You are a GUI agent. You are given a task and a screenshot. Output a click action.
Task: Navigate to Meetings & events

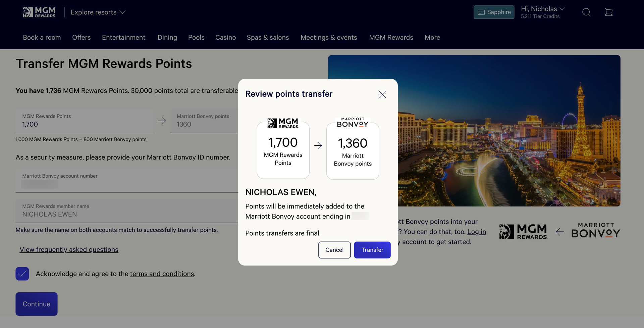click(329, 37)
